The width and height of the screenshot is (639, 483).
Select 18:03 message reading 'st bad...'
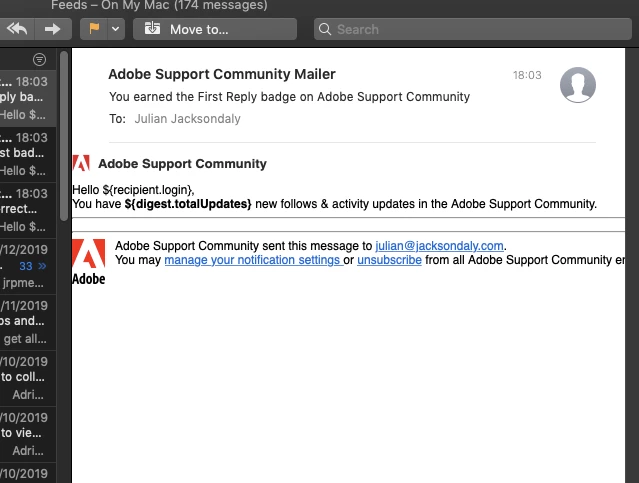pos(28,154)
